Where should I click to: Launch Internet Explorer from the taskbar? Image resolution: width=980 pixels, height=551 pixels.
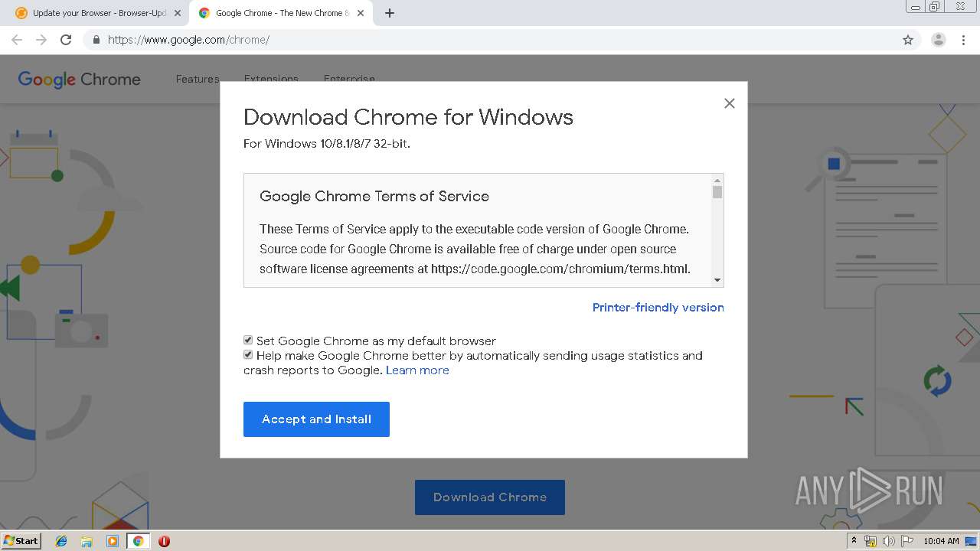(61, 541)
